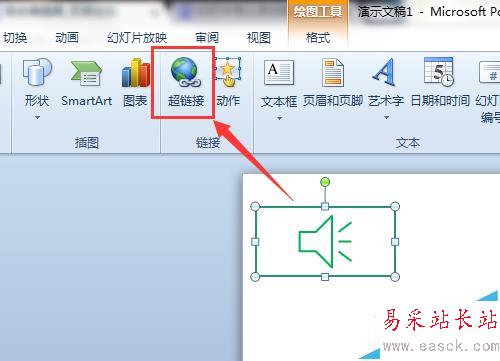Click the bottom-middle resize handle of shape

point(325,277)
